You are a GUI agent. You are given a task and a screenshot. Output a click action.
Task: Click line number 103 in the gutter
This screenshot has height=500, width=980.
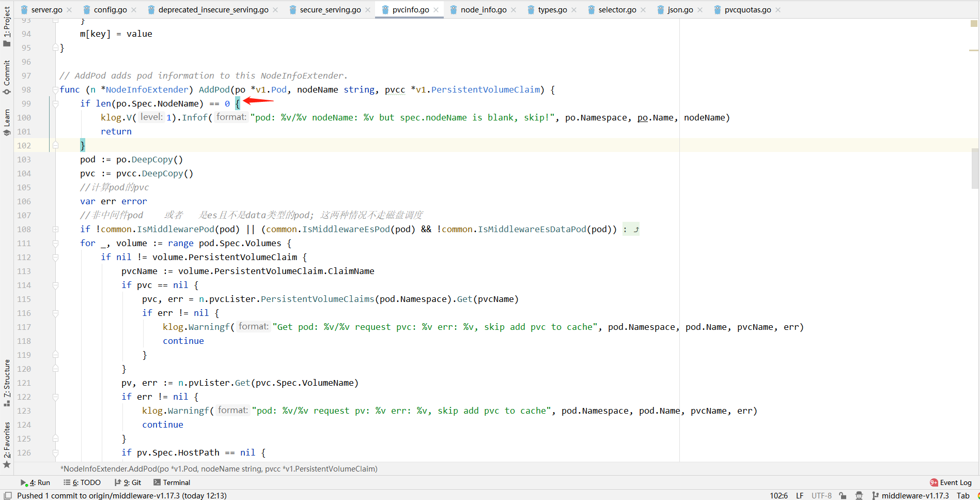click(24, 159)
